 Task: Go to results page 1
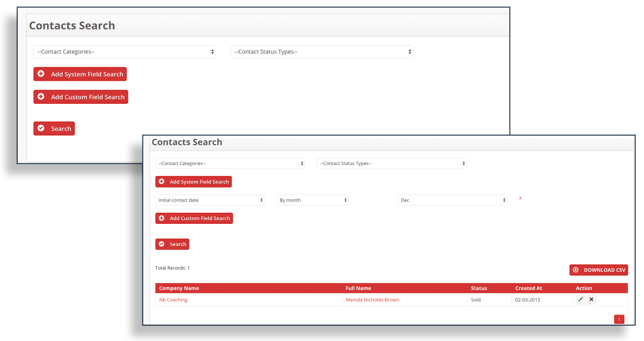pos(619,319)
